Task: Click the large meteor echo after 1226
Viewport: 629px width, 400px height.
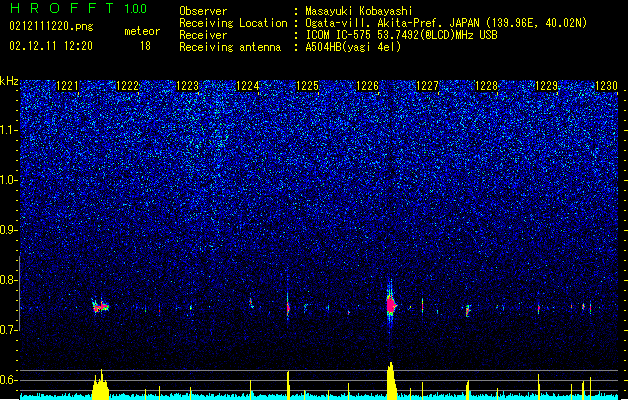Action: 391,306
